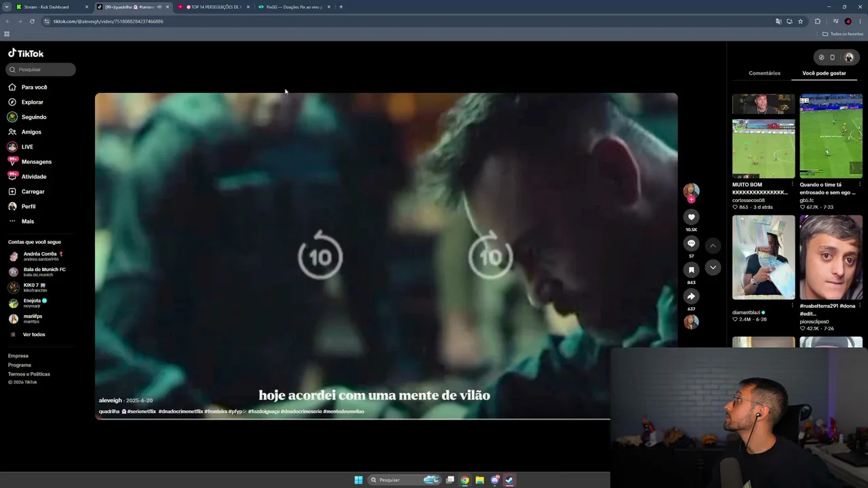Click Carregar to upload a video
The height and width of the screenshot is (488, 868).
tap(26, 192)
